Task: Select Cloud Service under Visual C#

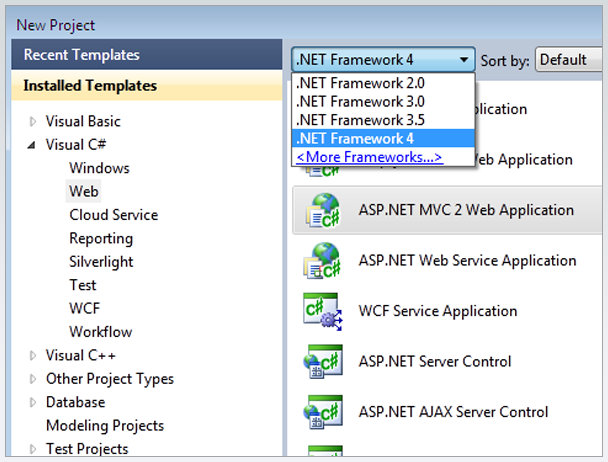Action: (x=113, y=215)
